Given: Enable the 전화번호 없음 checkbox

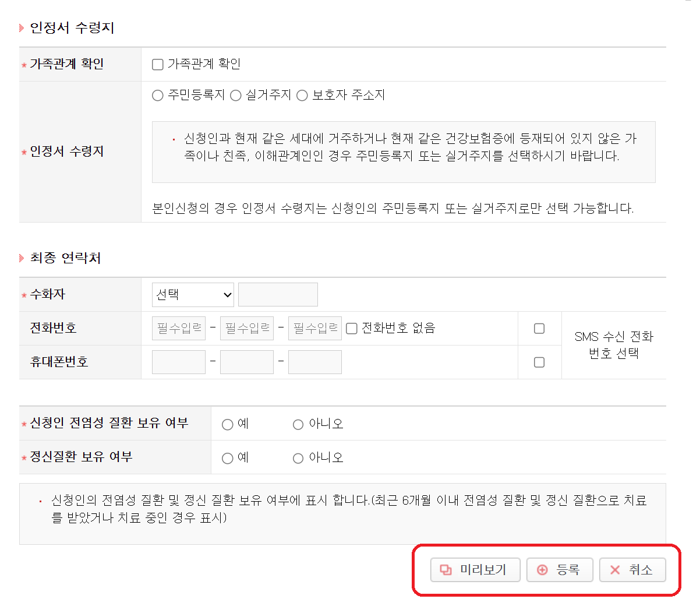Looking at the screenshot, I should point(352,328).
